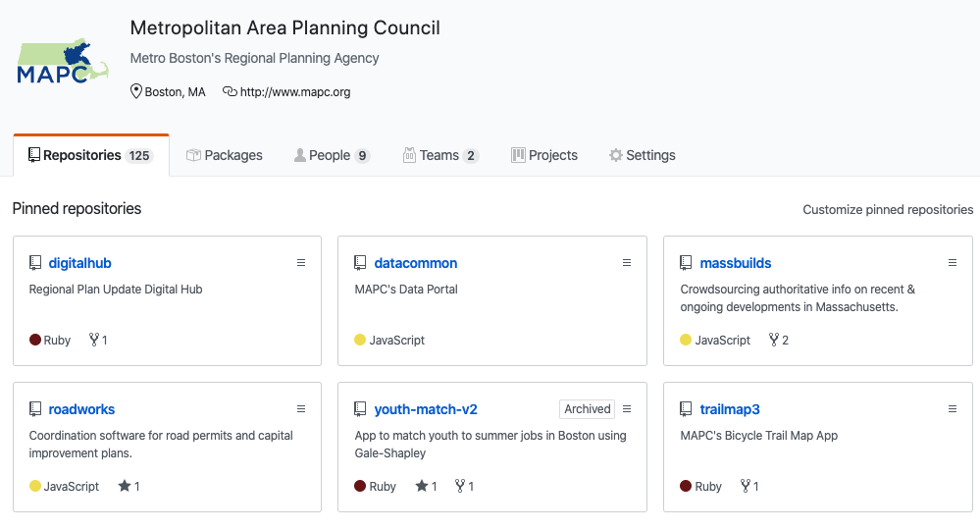Open the trailmap3 repository

tap(730, 409)
